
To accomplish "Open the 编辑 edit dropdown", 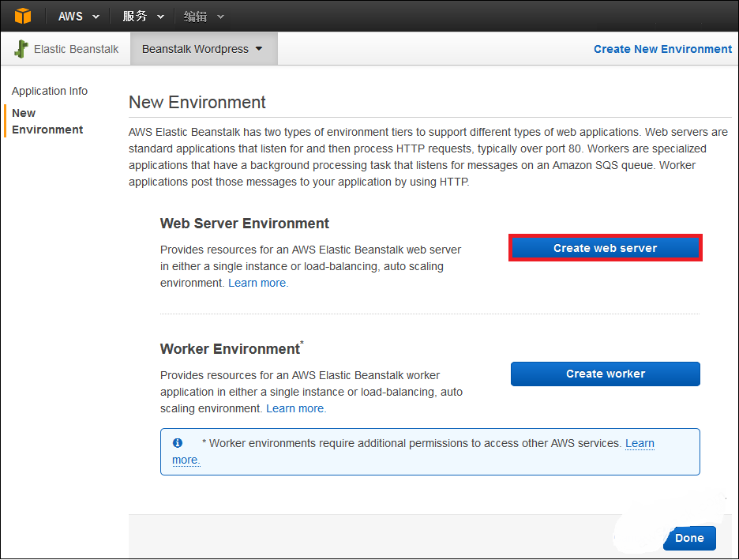I will point(204,16).
